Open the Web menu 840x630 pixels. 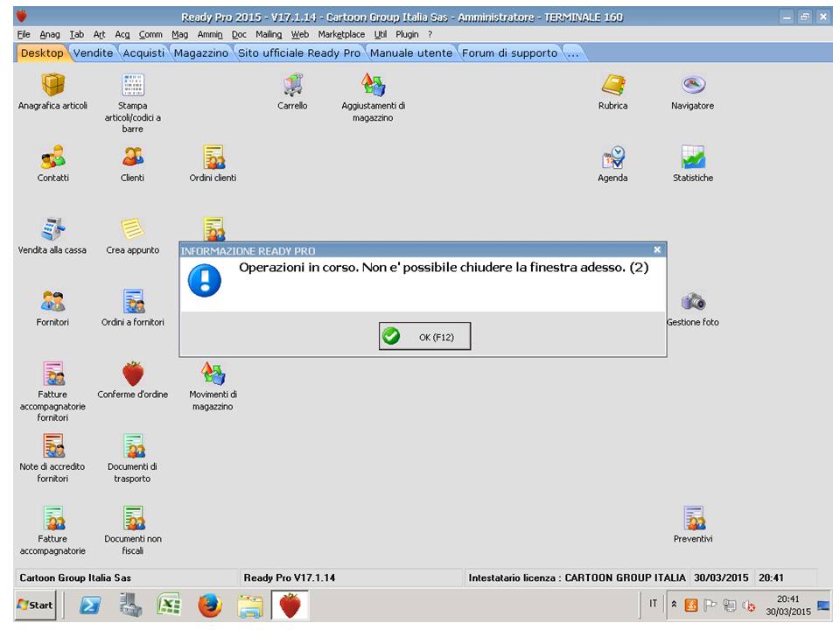click(300, 34)
